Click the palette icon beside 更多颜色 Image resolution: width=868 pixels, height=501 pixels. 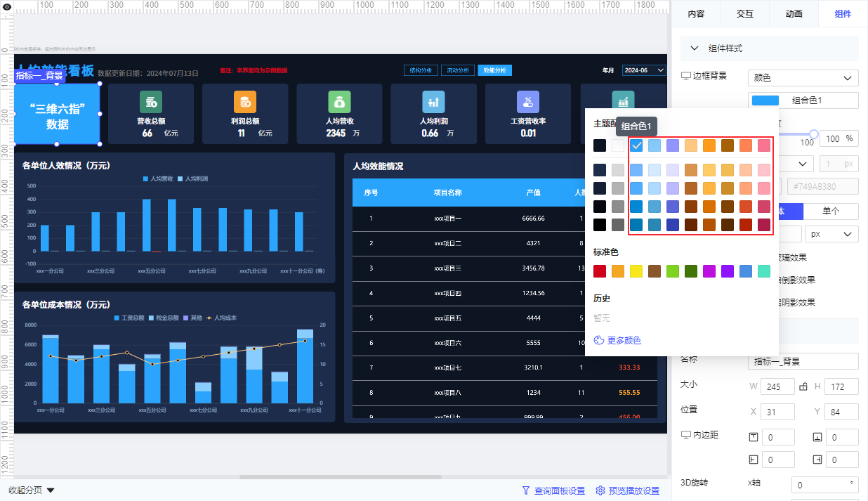pyautogui.click(x=599, y=340)
